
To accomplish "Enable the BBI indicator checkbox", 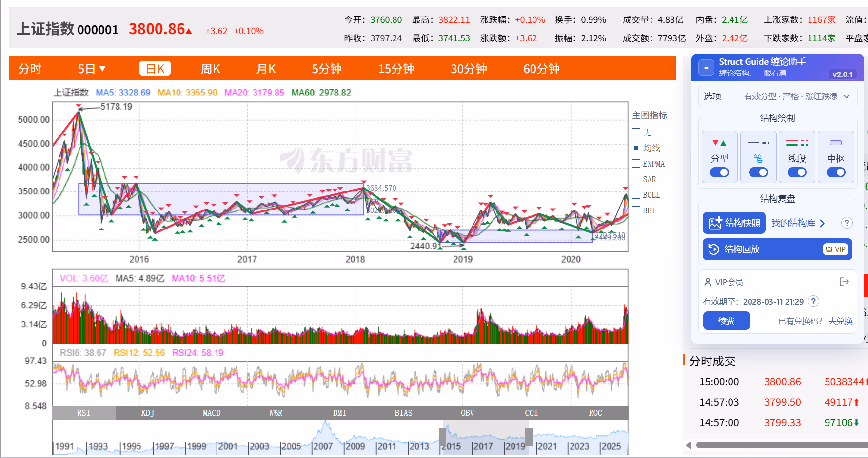I will pos(636,210).
